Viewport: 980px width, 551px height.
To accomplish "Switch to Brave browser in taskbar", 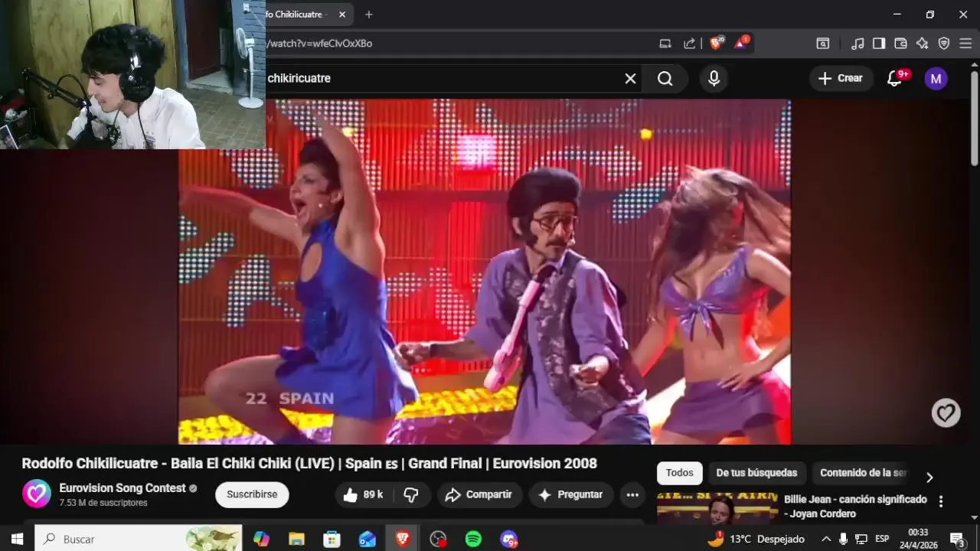I will [403, 539].
